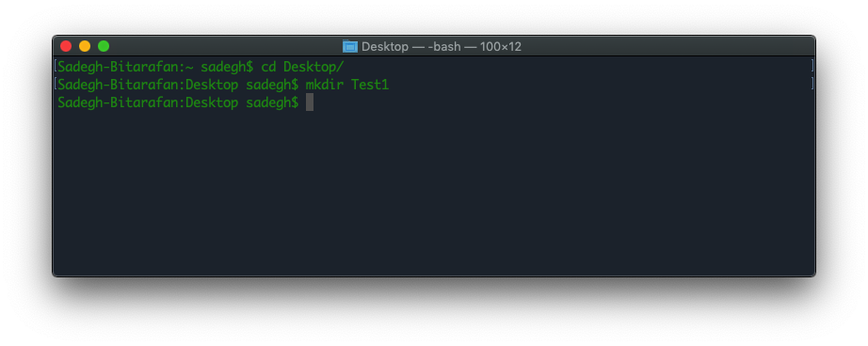This screenshot has width=868, height=346.
Task: Click the gray block cursor at prompt
Action: coord(310,102)
